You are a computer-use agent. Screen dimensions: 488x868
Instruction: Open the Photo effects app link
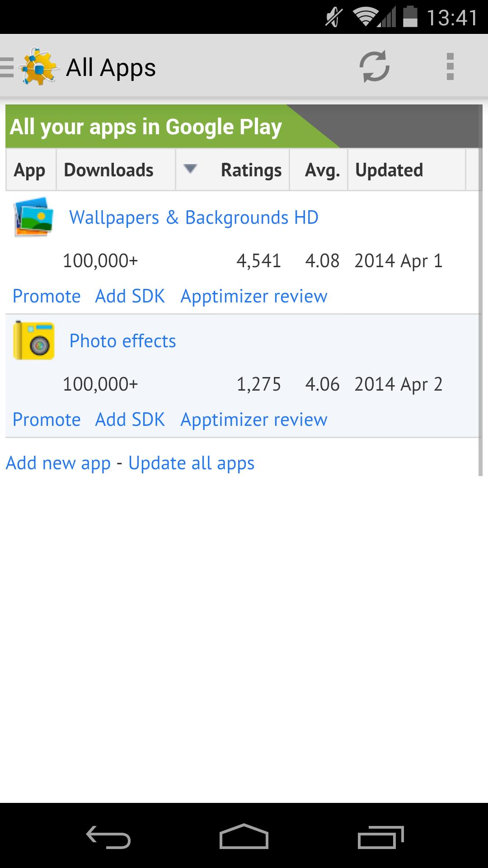(122, 340)
